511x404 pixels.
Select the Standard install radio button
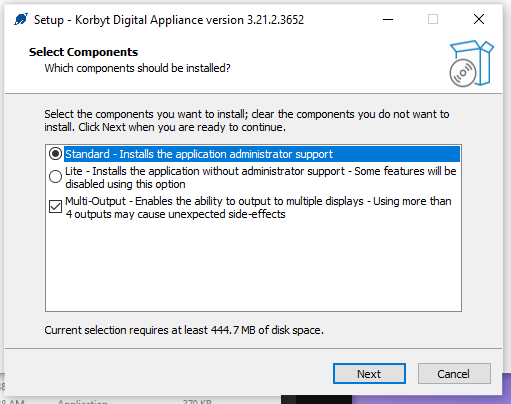tap(55, 154)
